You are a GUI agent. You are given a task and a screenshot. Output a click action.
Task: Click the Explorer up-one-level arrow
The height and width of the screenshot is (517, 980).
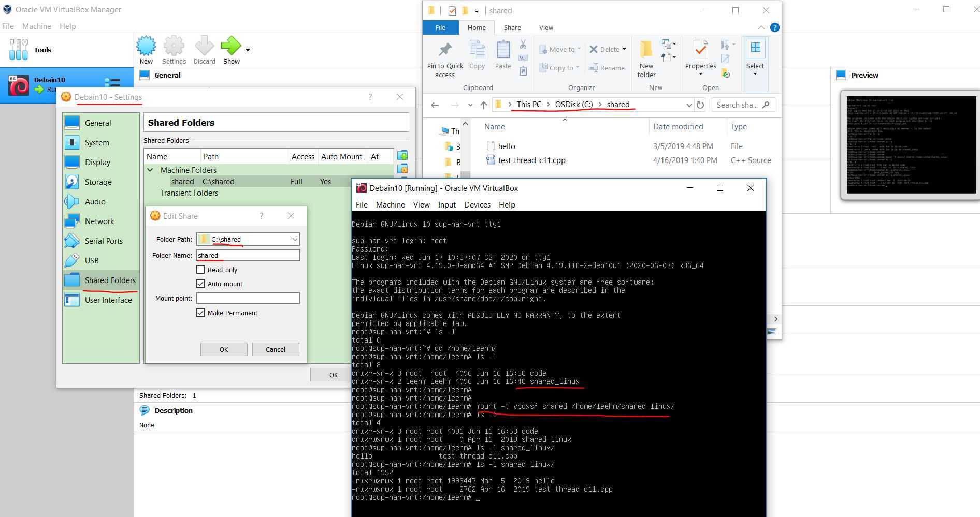483,105
